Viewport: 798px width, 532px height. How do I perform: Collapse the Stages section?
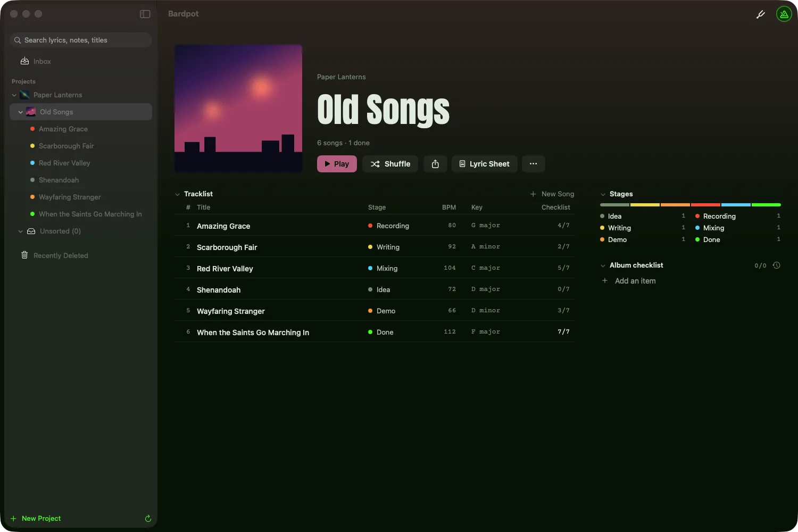(603, 194)
